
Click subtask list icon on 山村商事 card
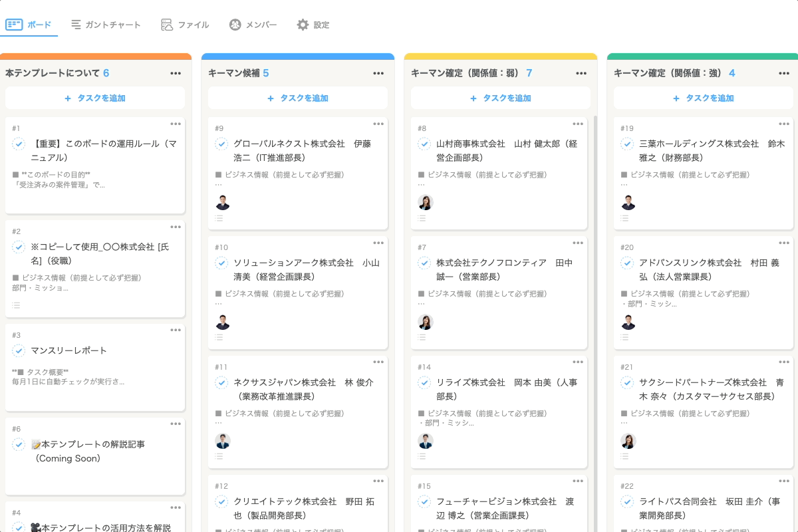(422, 218)
